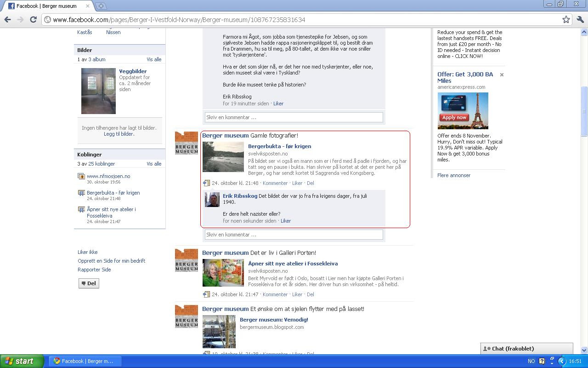Click the icon beside sidebar Åpner sitt nye atelier

81,209
